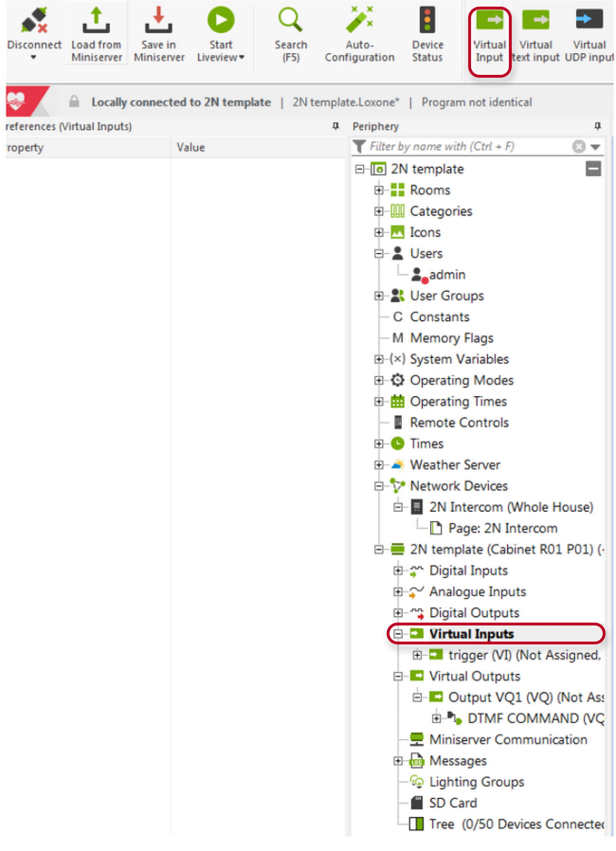This screenshot has width=616, height=851.
Task: Pin the Preferences (Virtual Inputs) panel
Action: point(335,126)
